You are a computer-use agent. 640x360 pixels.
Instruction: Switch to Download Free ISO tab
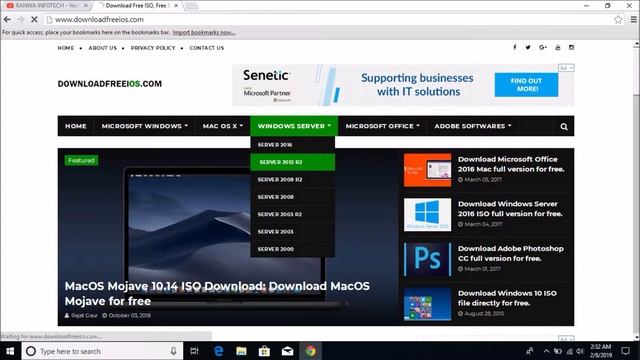coord(138,6)
